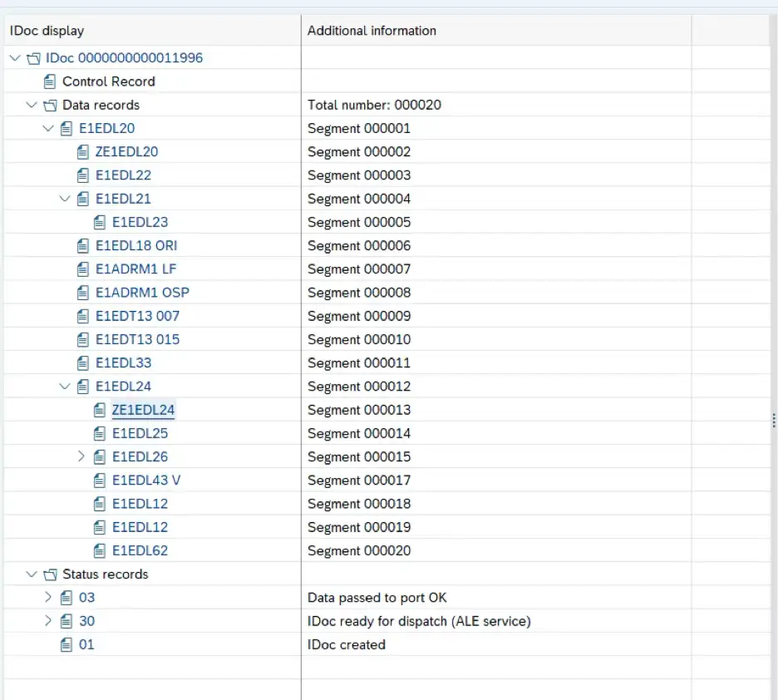Screen dimensions: 778x700
Task: Collapse the E1EDL21 segment
Action: [x=65, y=199]
